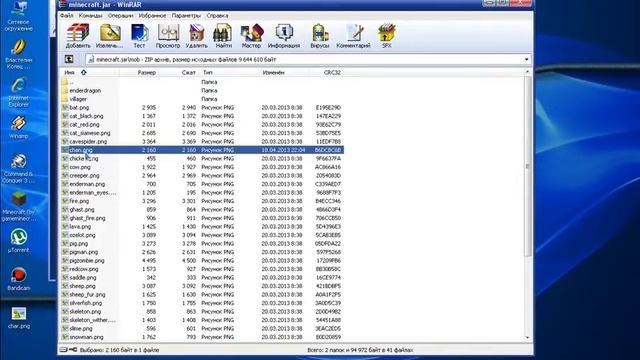The image size is (640, 360).
Task: Show archive Информация (Info)
Action: pyautogui.click(x=284, y=36)
